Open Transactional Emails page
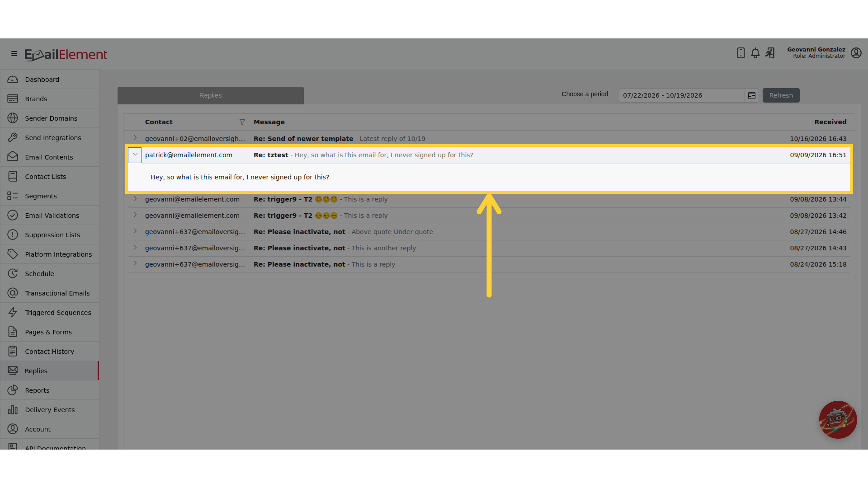This screenshot has height=488, width=868. coord(50,293)
